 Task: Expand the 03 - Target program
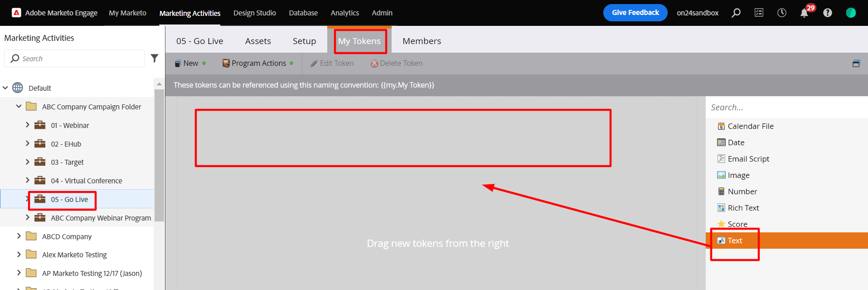[x=27, y=162]
